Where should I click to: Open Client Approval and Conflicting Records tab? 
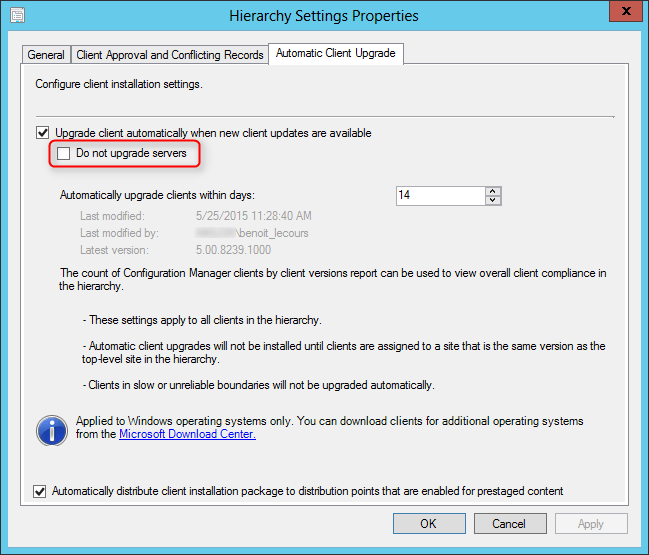[x=170, y=55]
